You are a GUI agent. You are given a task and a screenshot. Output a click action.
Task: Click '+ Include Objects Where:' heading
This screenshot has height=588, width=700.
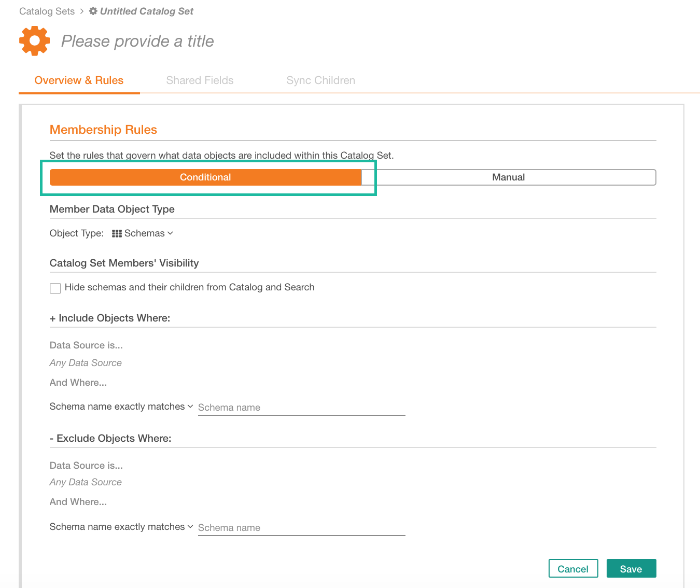coord(110,318)
